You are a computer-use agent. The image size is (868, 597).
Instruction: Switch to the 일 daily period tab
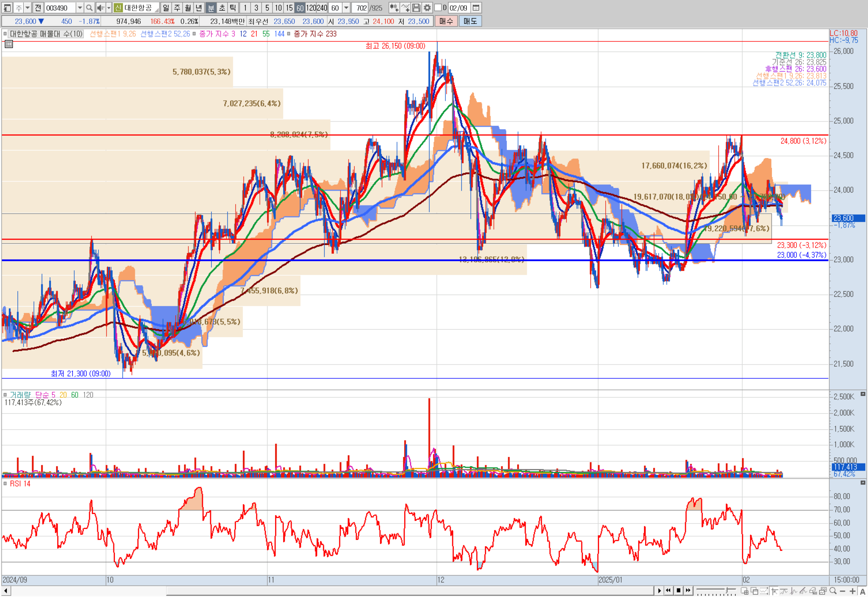pos(166,8)
